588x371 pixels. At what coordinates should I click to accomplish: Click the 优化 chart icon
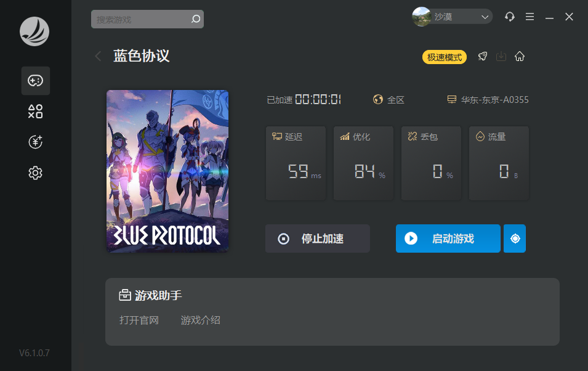click(345, 136)
